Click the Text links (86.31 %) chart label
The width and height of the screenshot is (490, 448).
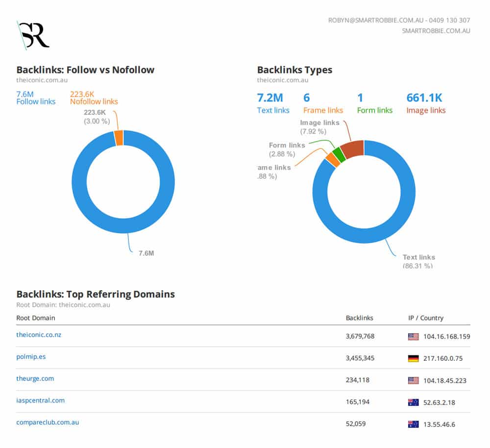point(419,261)
